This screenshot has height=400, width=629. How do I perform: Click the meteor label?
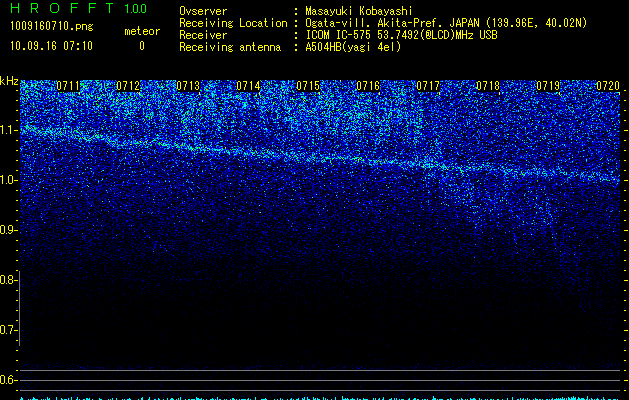pyautogui.click(x=142, y=31)
